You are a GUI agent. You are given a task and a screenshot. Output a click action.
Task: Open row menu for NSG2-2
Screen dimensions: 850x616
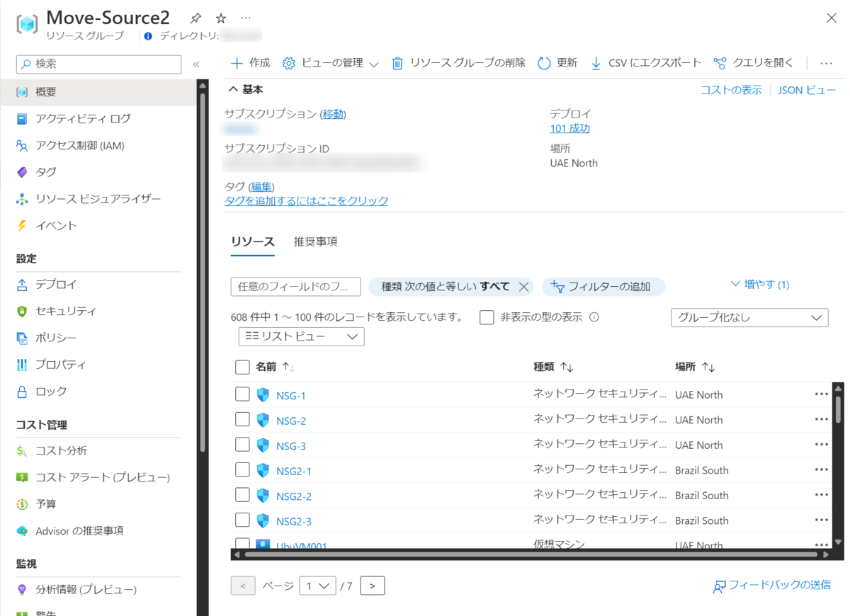pos(822,495)
